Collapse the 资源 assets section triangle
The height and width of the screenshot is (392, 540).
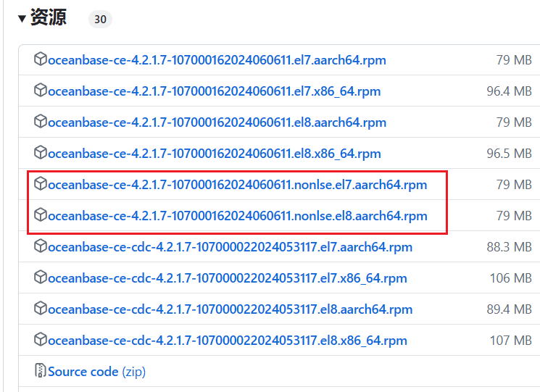click(22, 19)
